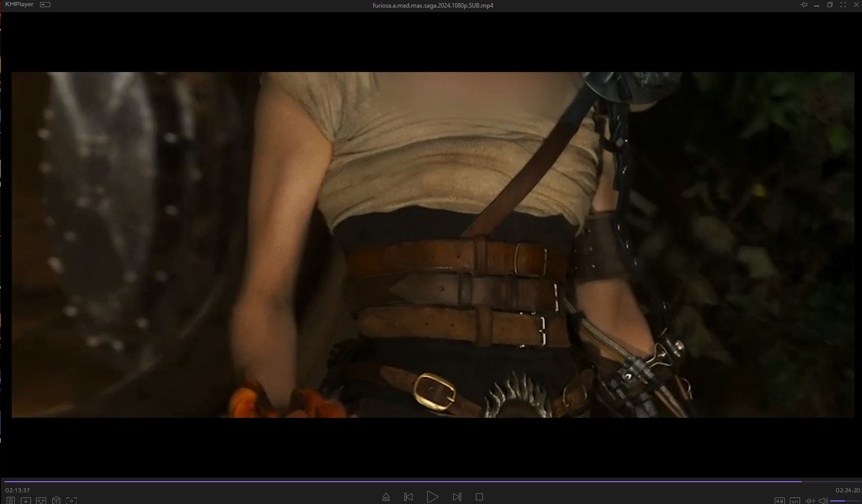The image size is (862, 504).
Task: Click the 3D cube icon
Action: point(56,500)
